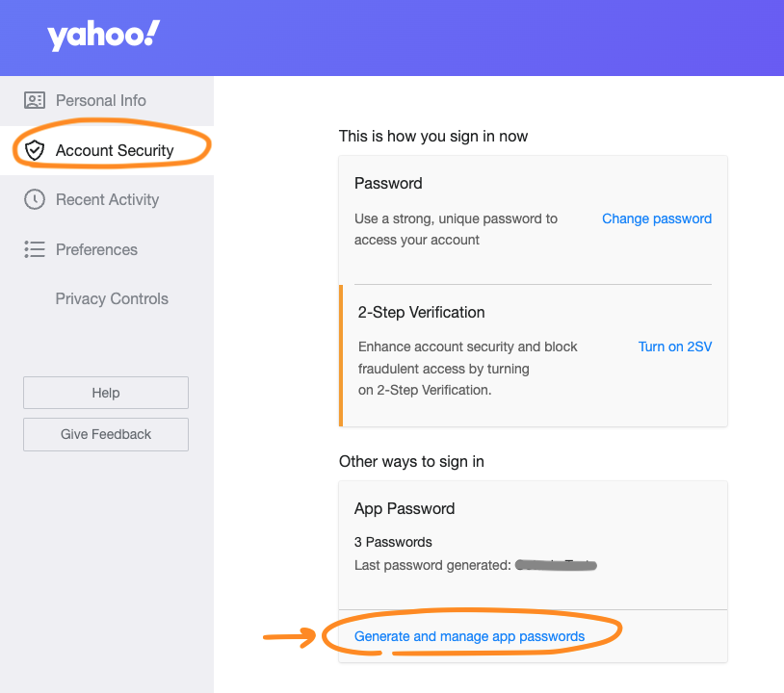Open the Preferences sidebar label
This screenshot has width=784, height=693.
pyautogui.click(x=96, y=249)
